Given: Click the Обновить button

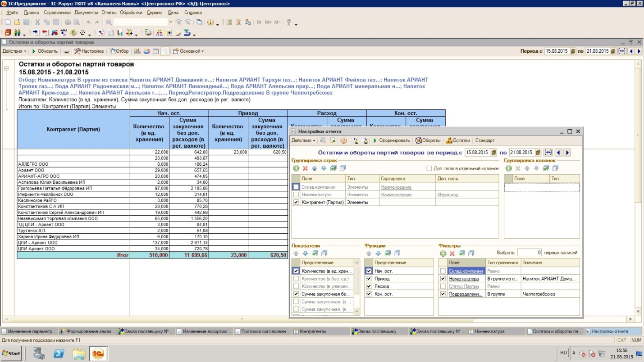Looking at the screenshot, I should pos(44,51).
